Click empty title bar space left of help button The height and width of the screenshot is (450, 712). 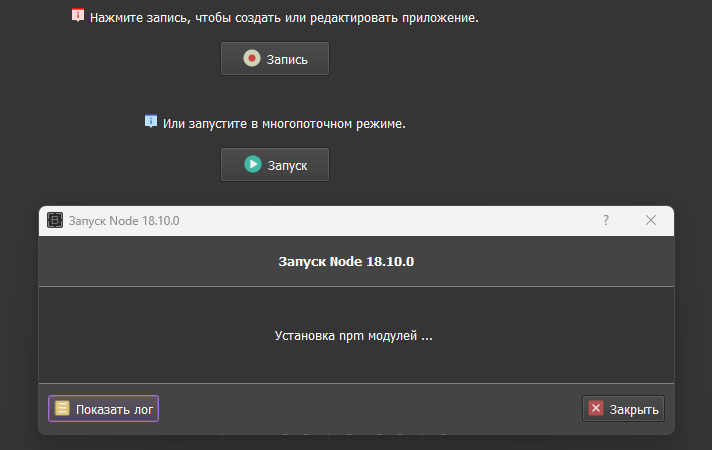(400, 221)
